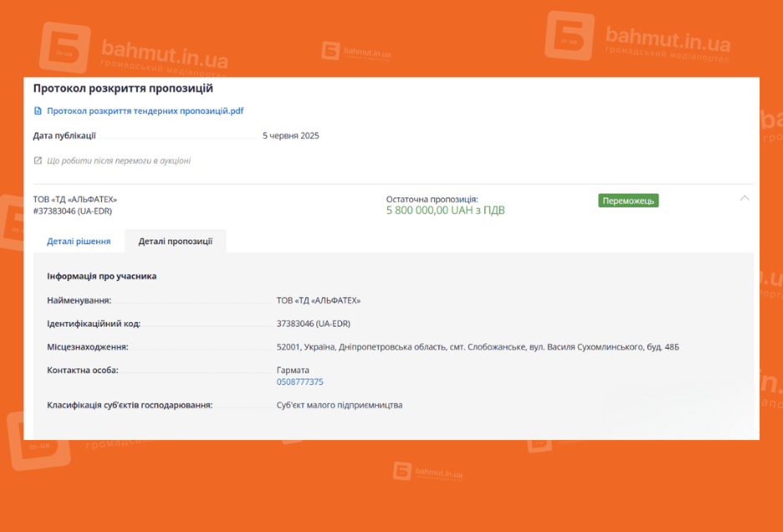This screenshot has height=532, width=783.
Task: Select the date 5 червня 2025
Action: [290, 136]
